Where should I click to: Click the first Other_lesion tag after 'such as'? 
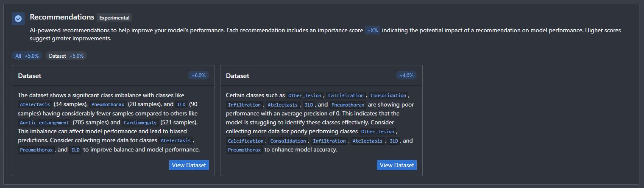[x=305, y=95]
